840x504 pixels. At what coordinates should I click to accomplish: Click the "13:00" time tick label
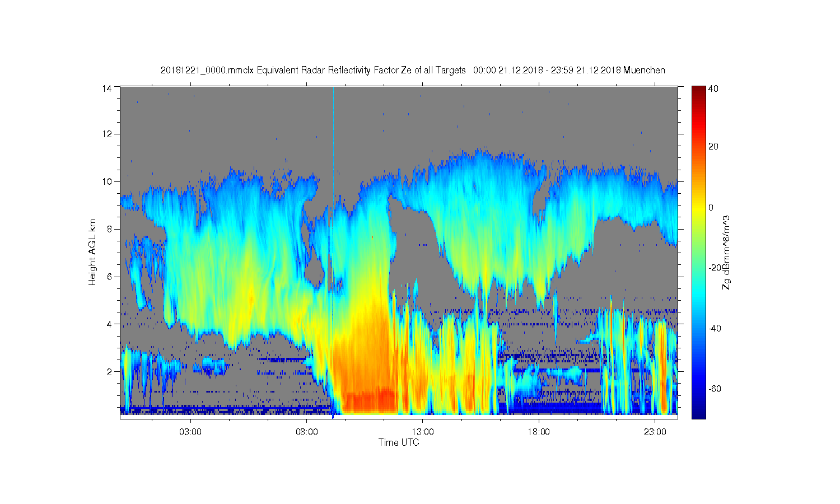[423, 432]
